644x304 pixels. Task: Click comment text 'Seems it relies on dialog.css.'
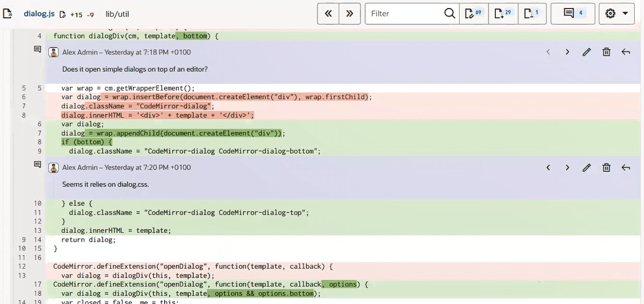coord(106,185)
